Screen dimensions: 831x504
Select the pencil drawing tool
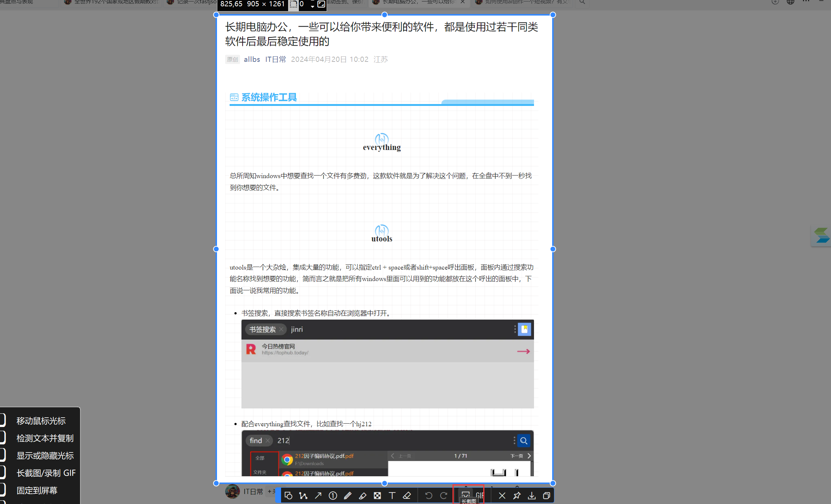pos(348,495)
